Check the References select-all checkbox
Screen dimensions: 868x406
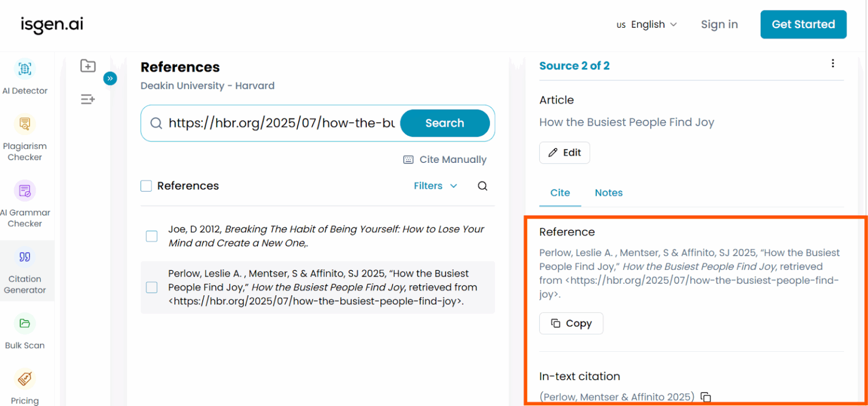click(x=146, y=185)
